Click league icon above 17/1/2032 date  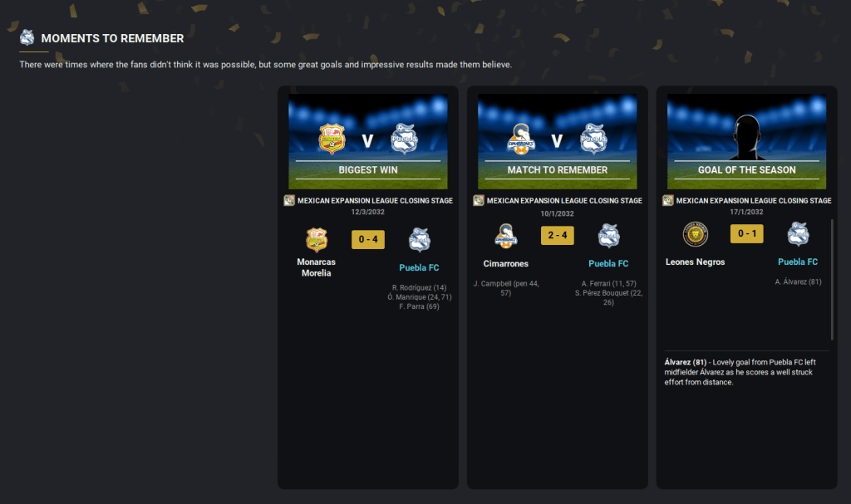668,201
